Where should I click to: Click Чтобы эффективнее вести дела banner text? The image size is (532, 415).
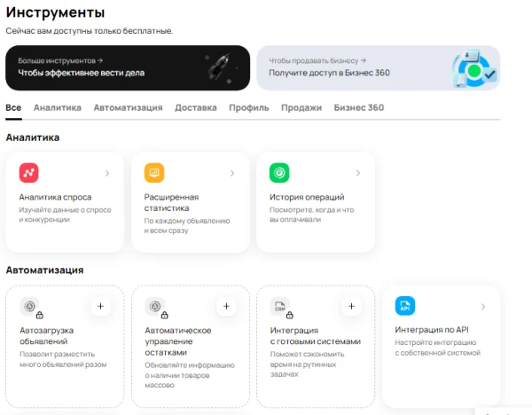(x=81, y=73)
